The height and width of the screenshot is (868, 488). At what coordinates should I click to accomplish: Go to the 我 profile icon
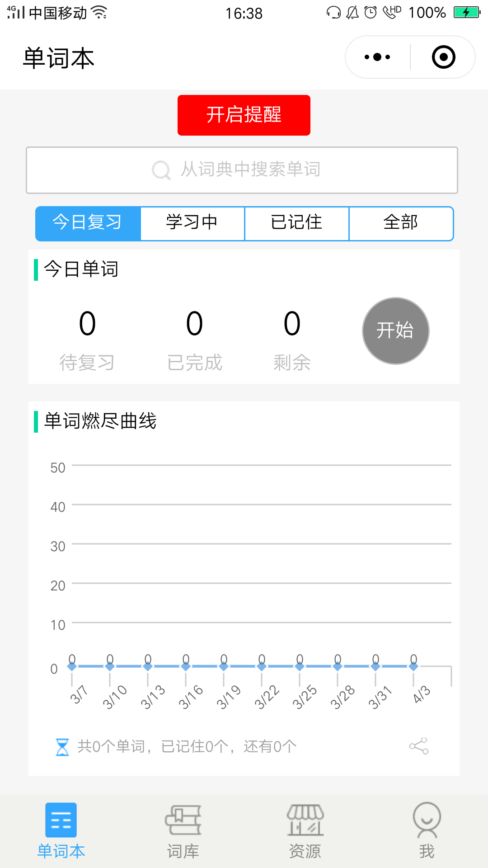click(427, 820)
